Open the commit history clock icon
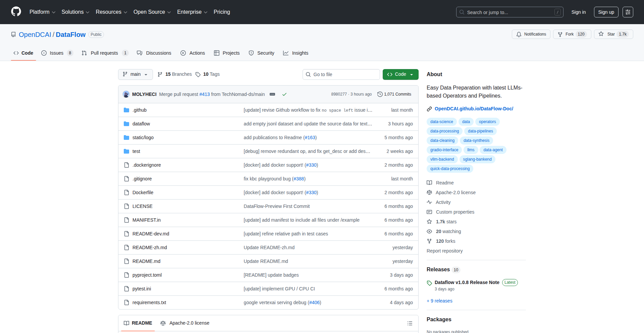The width and height of the screenshot is (644, 333). [380, 94]
